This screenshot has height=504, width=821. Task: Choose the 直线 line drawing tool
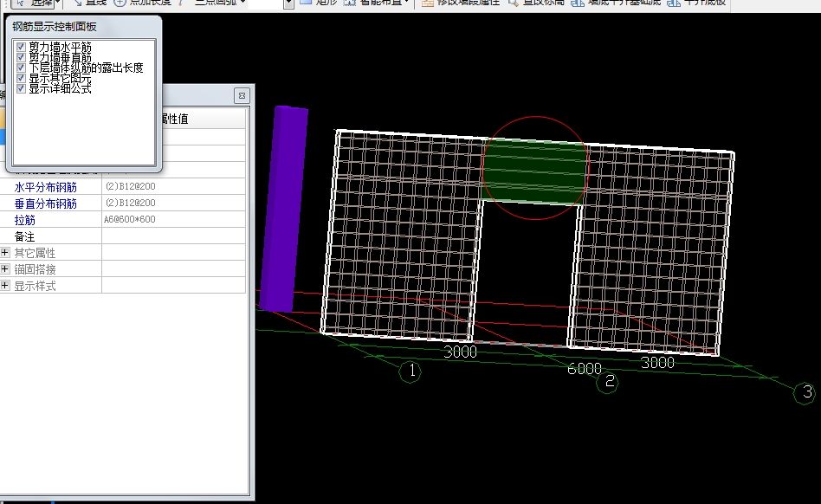click(x=89, y=3)
